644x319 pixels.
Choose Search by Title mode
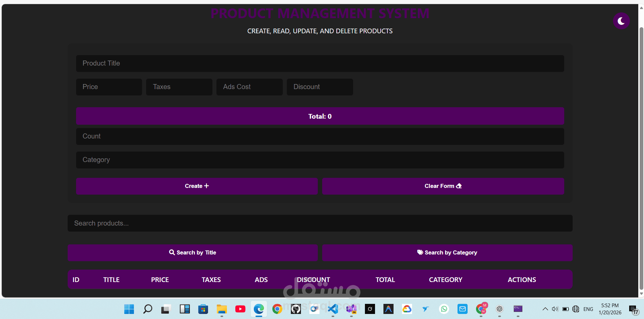pos(193,253)
